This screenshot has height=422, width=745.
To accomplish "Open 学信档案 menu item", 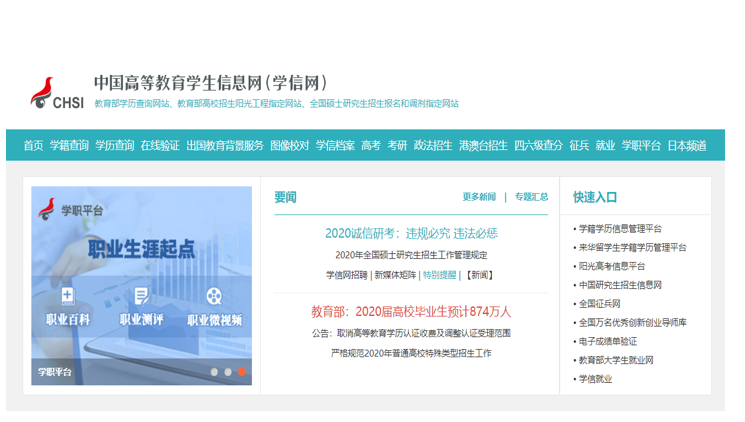I will pyautogui.click(x=335, y=145).
